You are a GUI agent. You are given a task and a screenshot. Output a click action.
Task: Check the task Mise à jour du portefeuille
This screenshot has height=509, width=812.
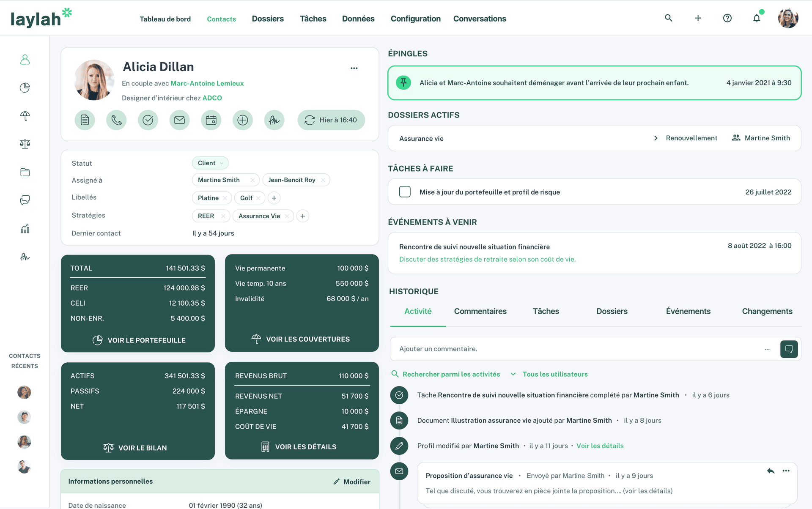405,192
